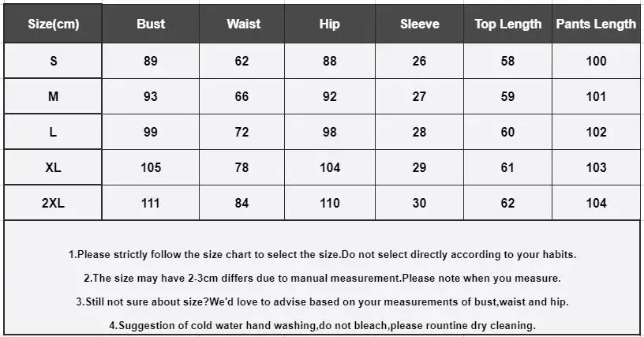Select the Top Length header cell

tap(507, 24)
